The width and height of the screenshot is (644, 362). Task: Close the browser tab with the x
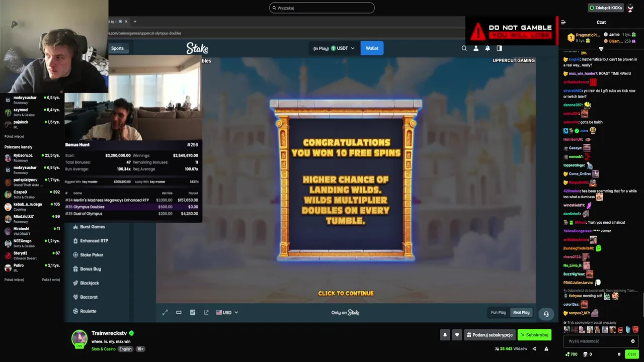[126, 22]
